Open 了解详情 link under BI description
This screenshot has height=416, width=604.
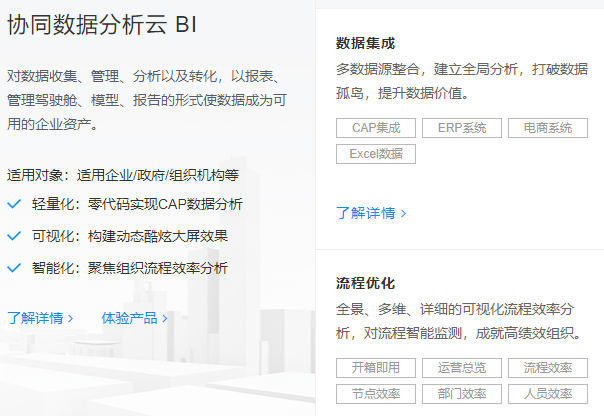(x=40, y=318)
